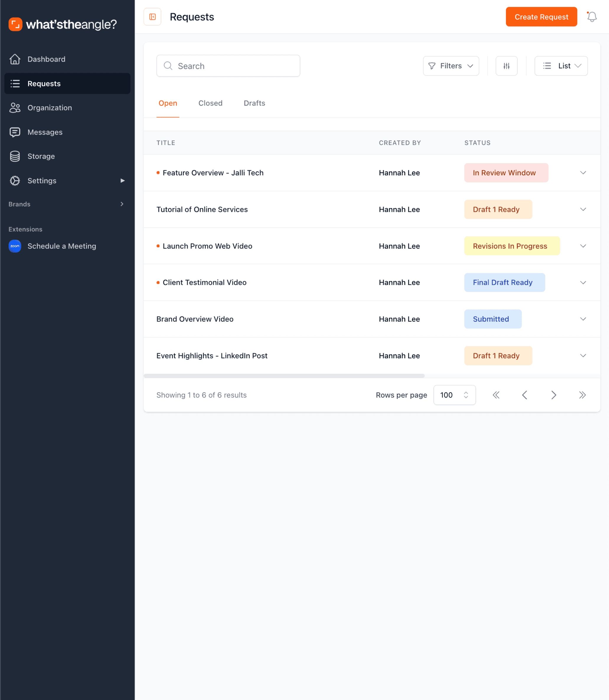Viewport: 609px width, 700px height.
Task: Expand the Settings submenu arrow
Action: pos(122,180)
